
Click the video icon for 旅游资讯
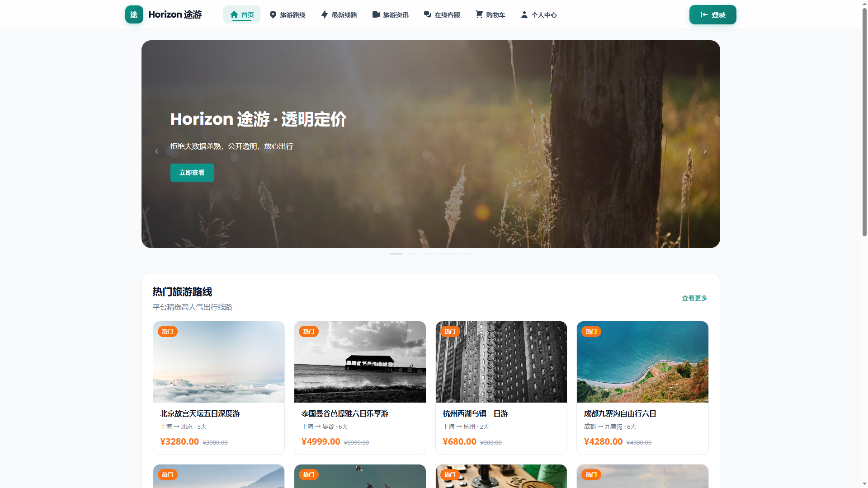coord(376,14)
